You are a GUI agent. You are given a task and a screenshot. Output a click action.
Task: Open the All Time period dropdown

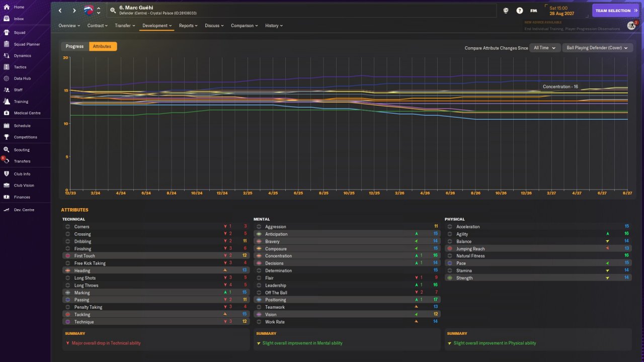click(x=544, y=48)
